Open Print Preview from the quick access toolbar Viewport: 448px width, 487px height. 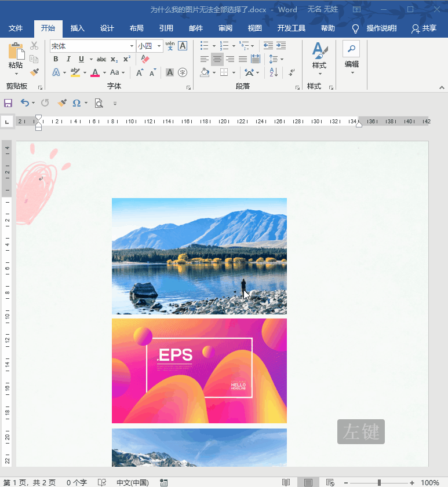pyautogui.click(x=99, y=103)
